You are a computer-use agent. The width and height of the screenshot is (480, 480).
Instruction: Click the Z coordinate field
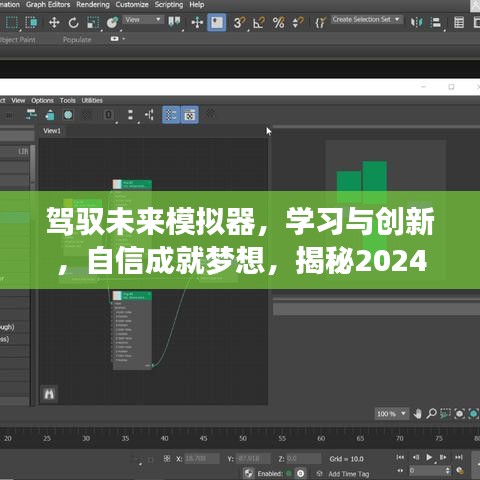303,459
